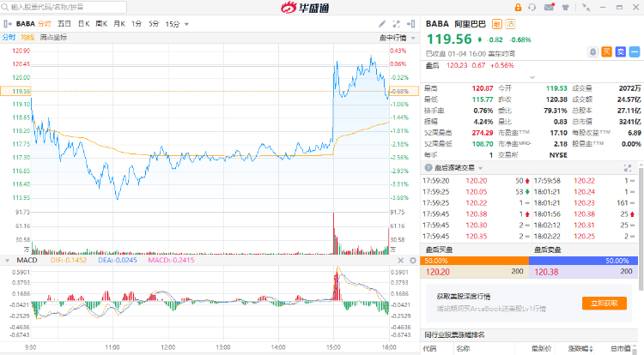This screenshot has width=644, height=355.
Task: Click the 名称 column header
Action: [x=463, y=349]
